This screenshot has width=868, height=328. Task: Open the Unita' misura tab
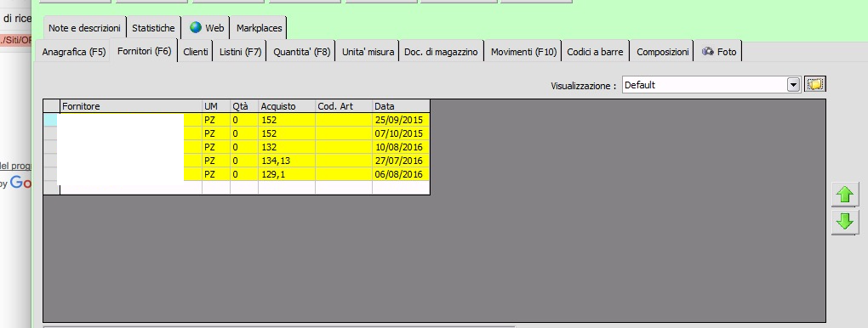368,52
